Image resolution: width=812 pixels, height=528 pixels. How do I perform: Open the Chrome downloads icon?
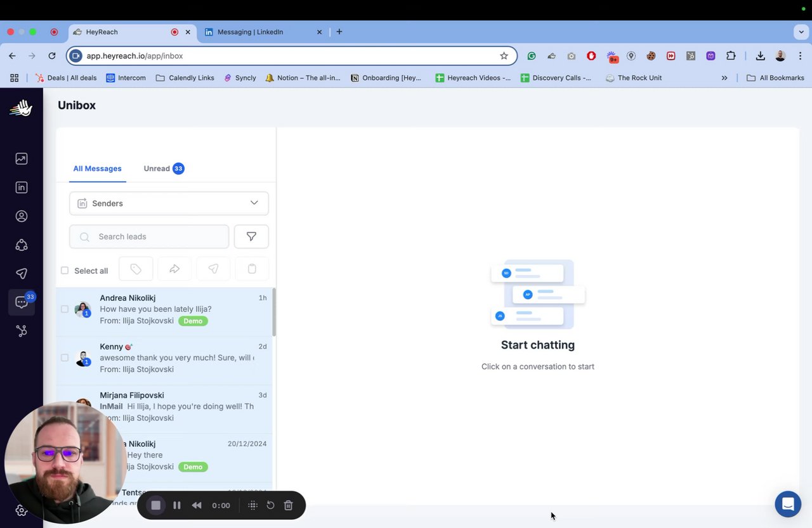[760, 56]
